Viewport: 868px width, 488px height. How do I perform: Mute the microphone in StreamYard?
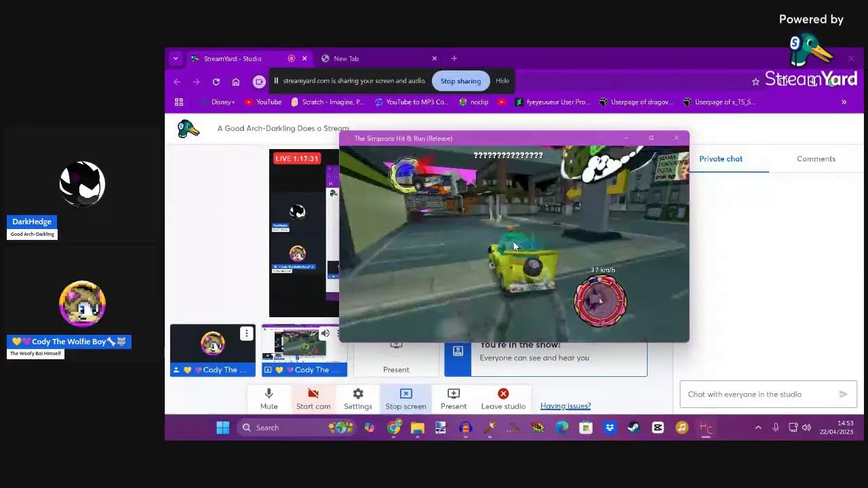point(269,399)
